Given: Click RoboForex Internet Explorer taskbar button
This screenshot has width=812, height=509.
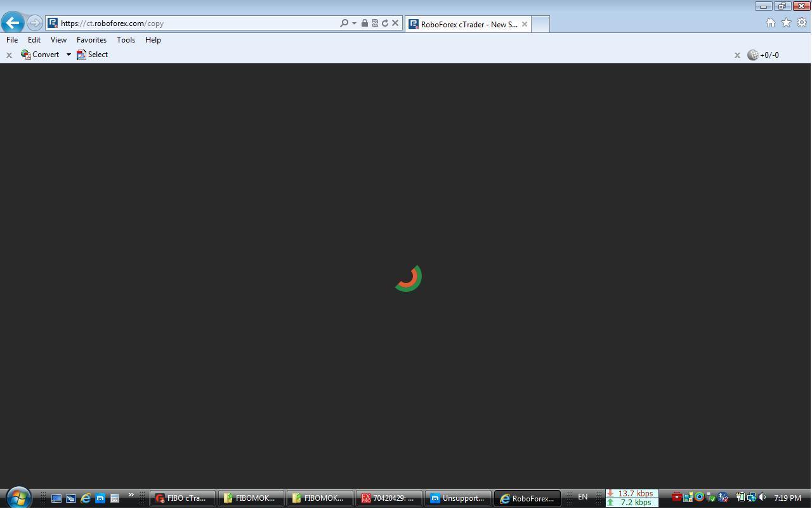Looking at the screenshot, I should click(527, 499).
